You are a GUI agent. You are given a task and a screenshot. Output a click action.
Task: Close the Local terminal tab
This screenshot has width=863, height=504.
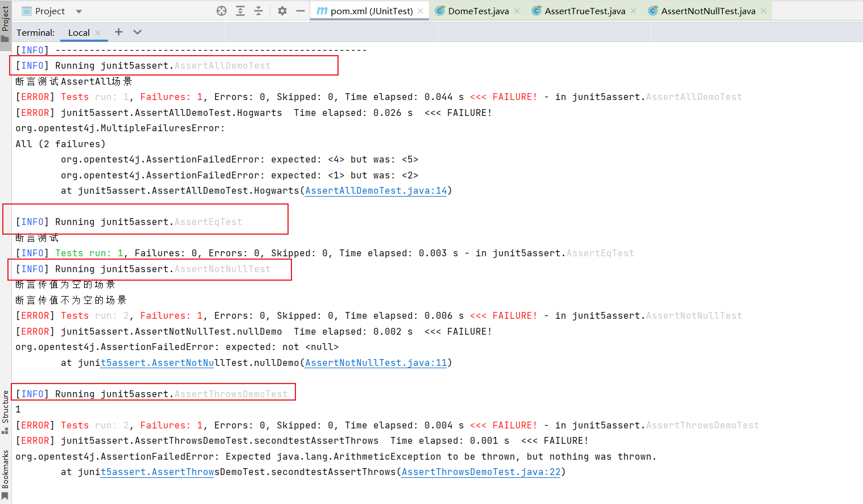pos(98,33)
